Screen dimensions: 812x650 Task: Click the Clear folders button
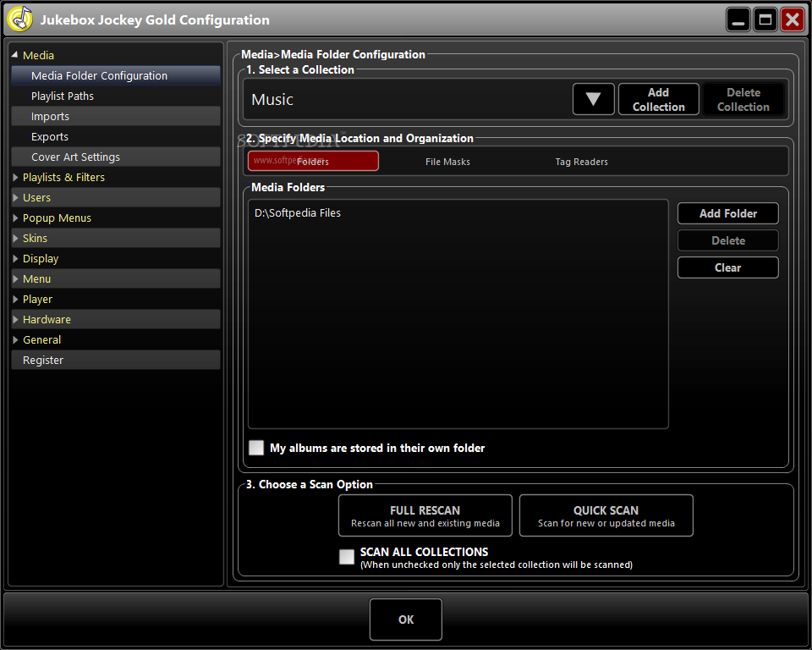click(728, 267)
